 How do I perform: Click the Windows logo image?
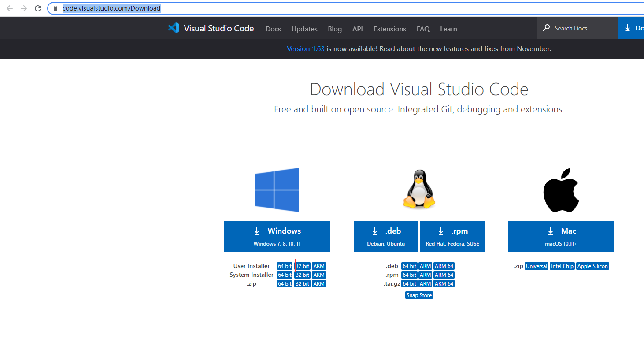click(277, 190)
